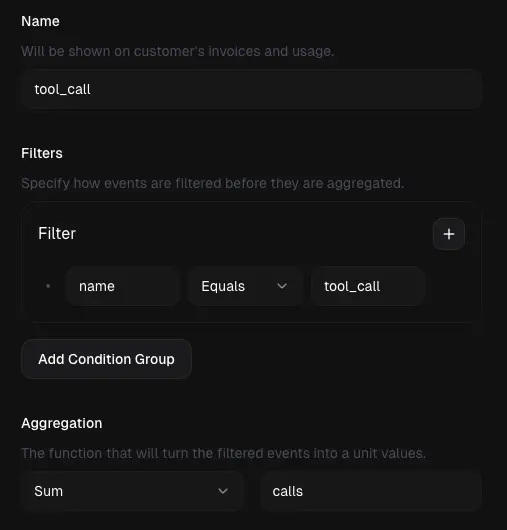507x530 pixels.
Task: Edit the filter property field labeled name
Action: [x=123, y=286]
